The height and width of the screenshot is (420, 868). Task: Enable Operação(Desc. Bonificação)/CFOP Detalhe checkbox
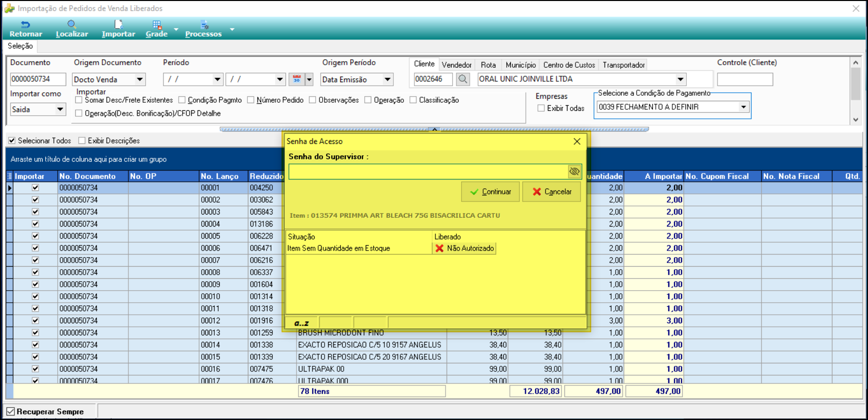(x=79, y=113)
